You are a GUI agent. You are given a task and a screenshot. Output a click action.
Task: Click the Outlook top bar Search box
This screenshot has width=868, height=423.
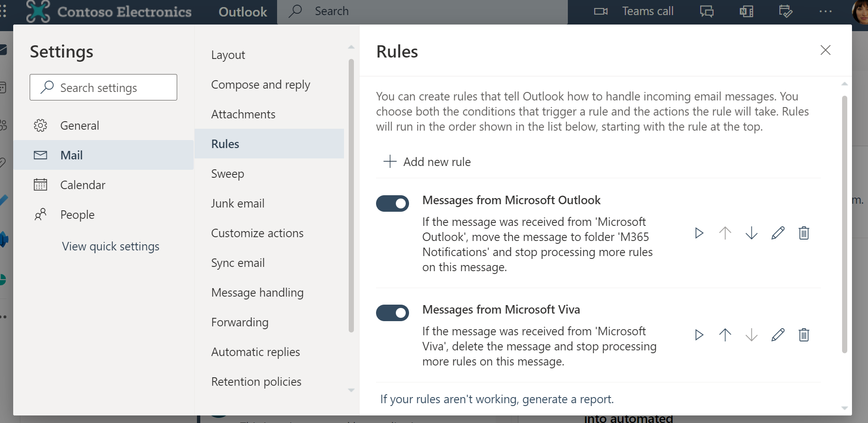click(422, 11)
